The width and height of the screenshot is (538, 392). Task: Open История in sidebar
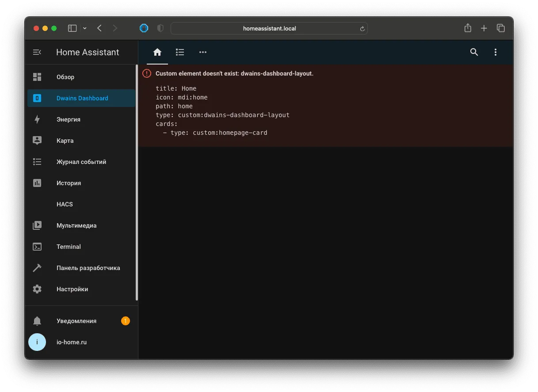[x=81, y=183]
